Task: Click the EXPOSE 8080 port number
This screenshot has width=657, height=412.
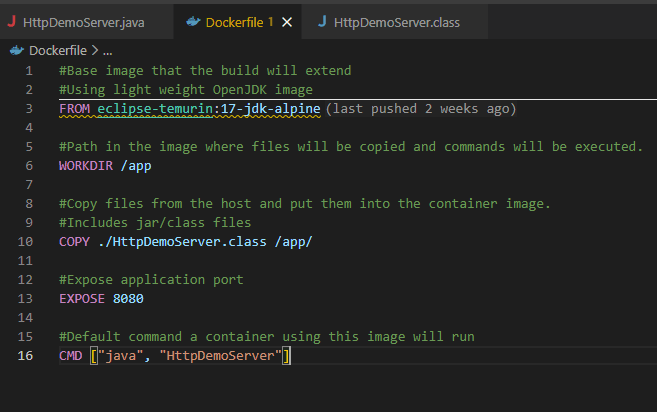Action: [x=128, y=298]
